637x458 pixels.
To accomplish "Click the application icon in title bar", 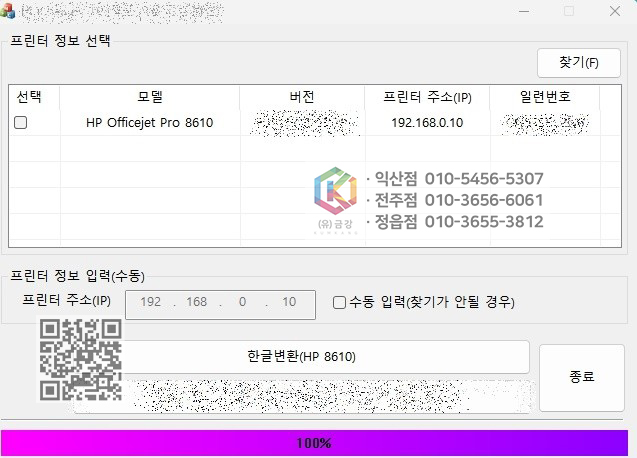I will click(x=7, y=11).
